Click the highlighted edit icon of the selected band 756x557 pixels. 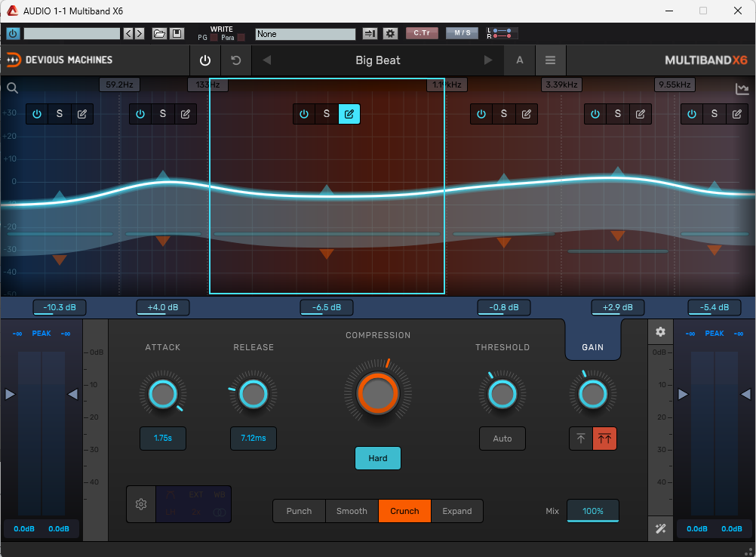(x=349, y=114)
